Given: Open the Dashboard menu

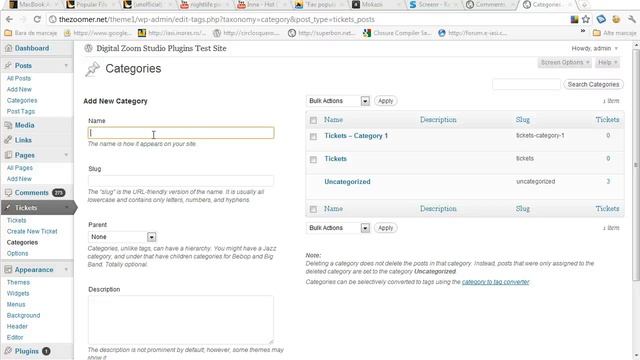Looking at the screenshot, I should pyautogui.click(x=32, y=48).
